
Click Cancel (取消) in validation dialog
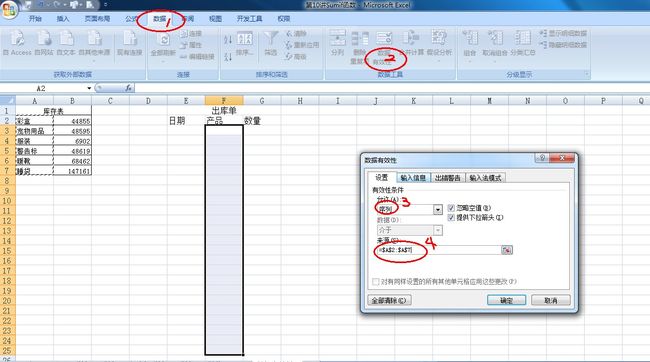(551, 300)
